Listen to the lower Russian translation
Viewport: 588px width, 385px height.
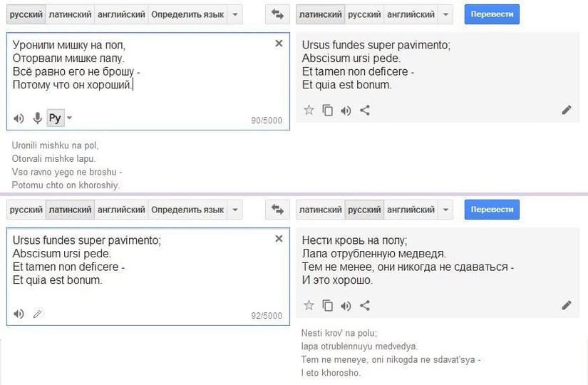346,305
